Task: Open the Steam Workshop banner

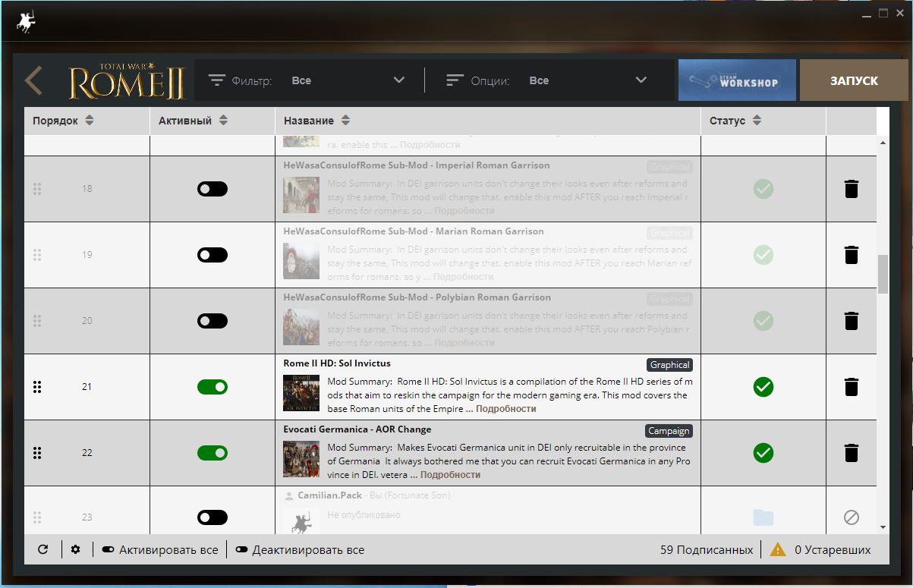Action: pos(737,80)
